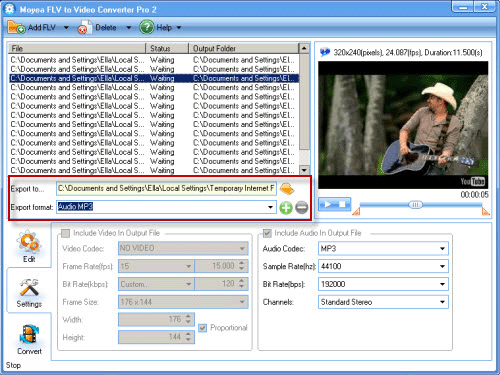Click the Delete file icon
Viewport: 500px width, 375px height.
(x=85, y=27)
